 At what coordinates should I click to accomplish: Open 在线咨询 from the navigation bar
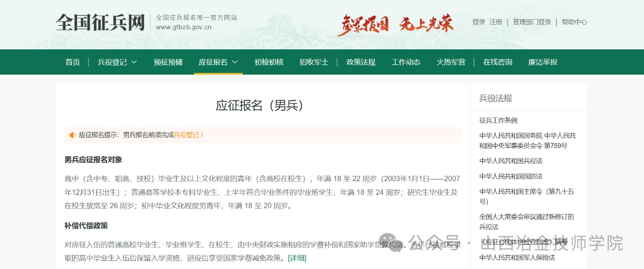point(498,62)
